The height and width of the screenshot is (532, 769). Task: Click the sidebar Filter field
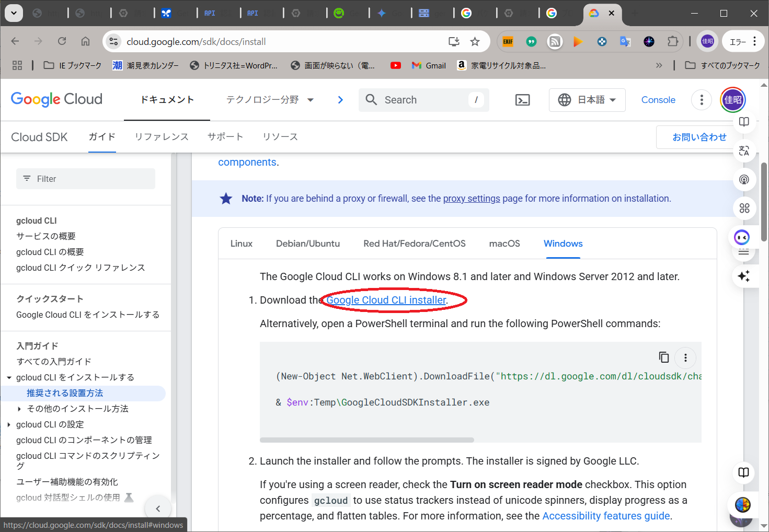pyautogui.click(x=86, y=179)
